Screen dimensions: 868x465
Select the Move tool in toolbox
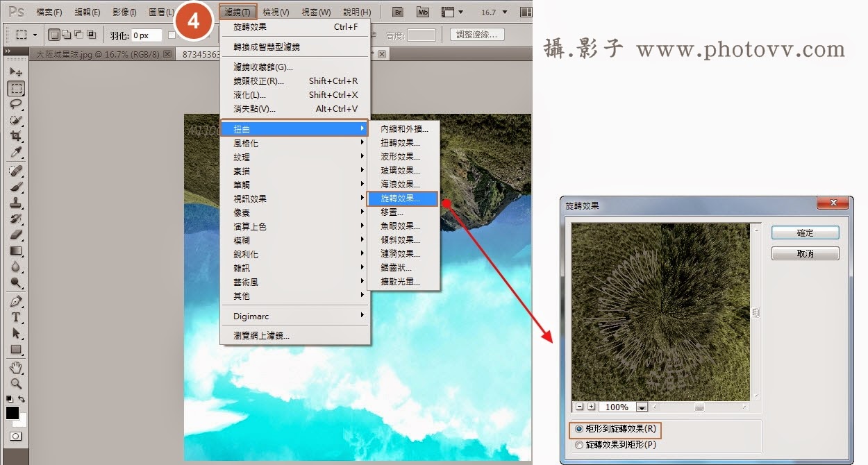16,72
